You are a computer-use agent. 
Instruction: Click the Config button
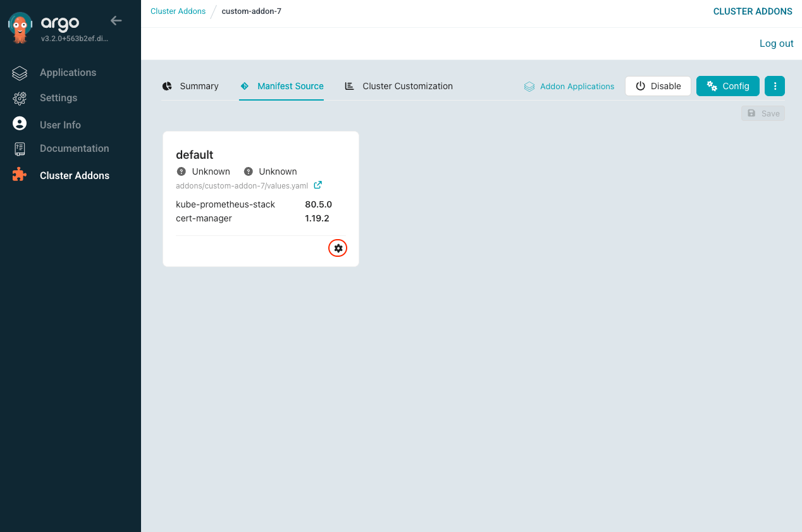coord(727,85)
